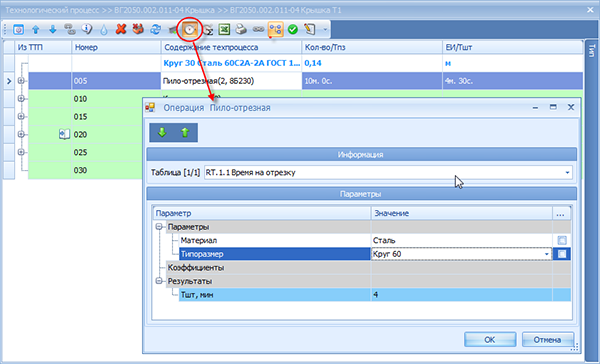Select operation number 025
The image size is (600, 364).
(x=80, y=152)
